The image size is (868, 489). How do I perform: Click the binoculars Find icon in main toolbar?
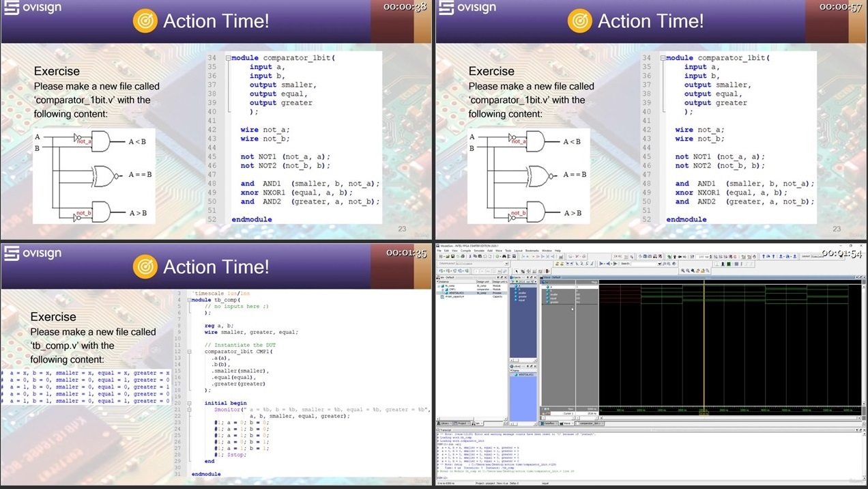[504, 256]
